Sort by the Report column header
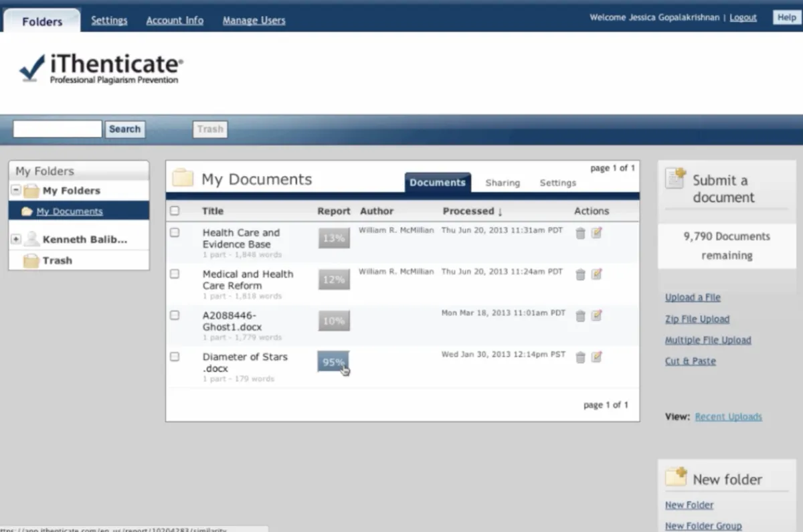803x532 pixels. tap(334, 211)
